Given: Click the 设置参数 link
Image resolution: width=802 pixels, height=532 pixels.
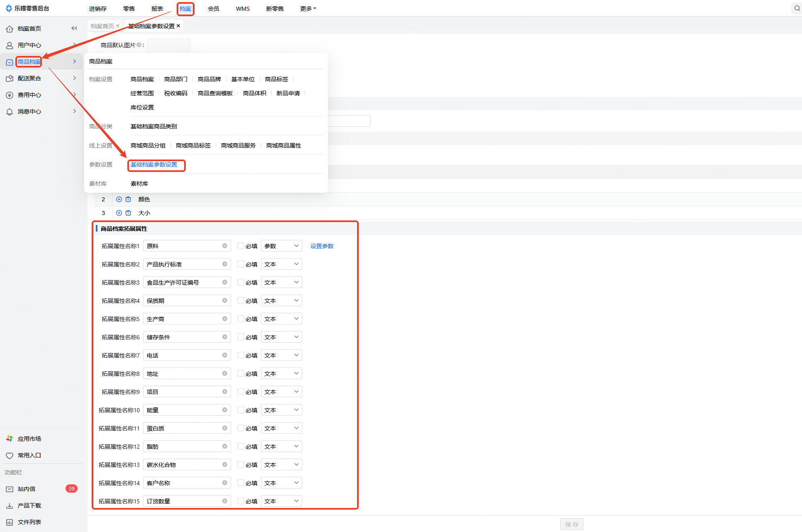Looking at the screenshot, I should (x=322, y=246).
